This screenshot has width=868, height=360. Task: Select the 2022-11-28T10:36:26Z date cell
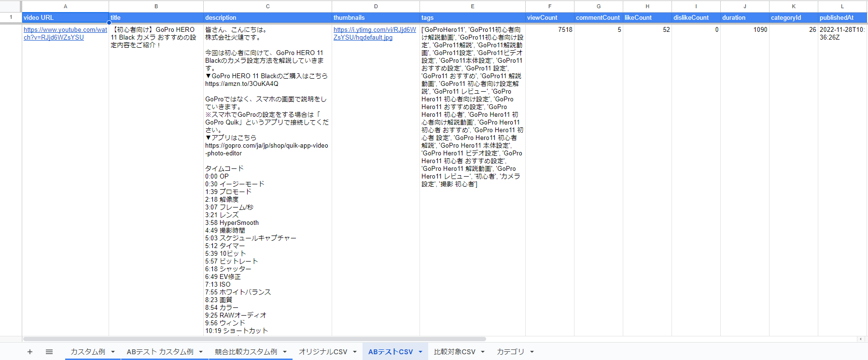pyautogui.click(x=842, y=180)
